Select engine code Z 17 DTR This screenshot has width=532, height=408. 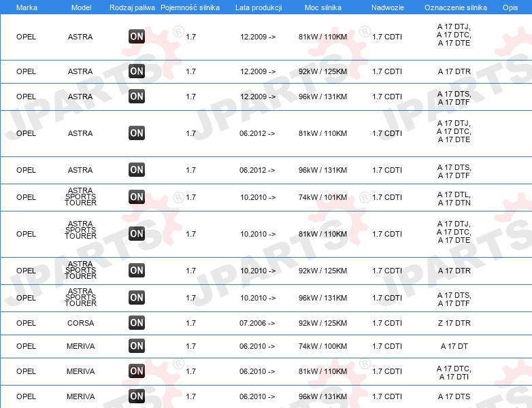pos(454,323)
